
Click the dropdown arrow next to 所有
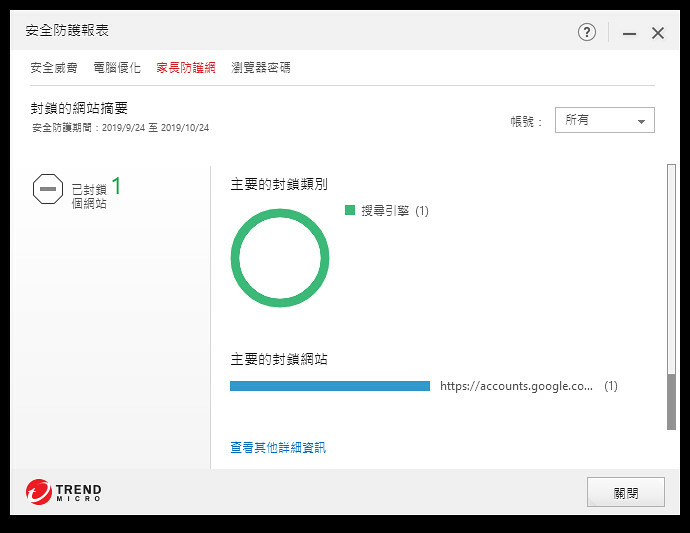(x=642, y=121)
